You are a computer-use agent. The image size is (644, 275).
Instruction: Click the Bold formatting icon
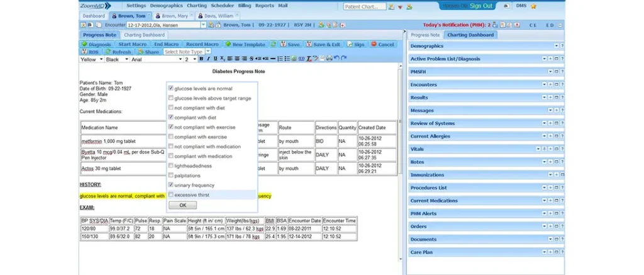201,59
